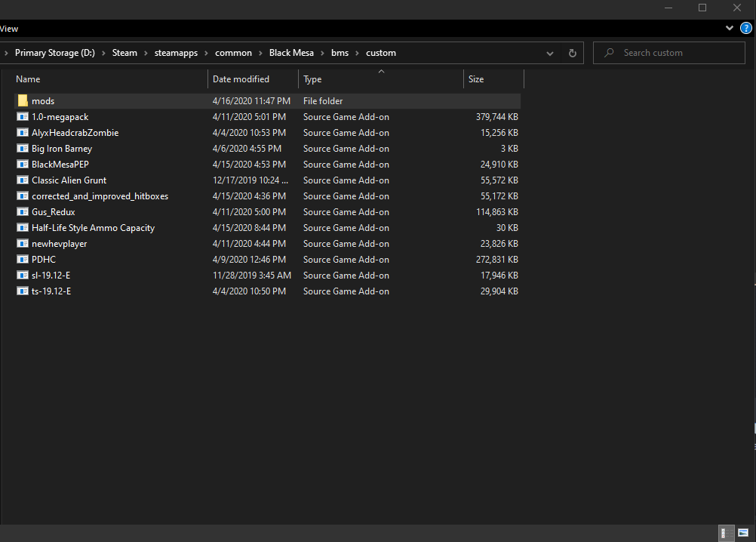756x542 pixels.
Task: Select the 1.0-megapack file name
Action: (60, 117)
